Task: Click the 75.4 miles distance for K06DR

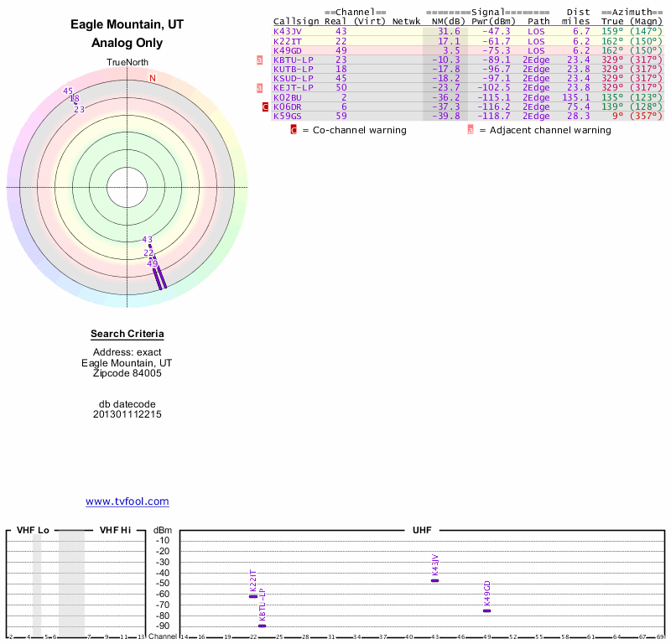Action: 579,106
